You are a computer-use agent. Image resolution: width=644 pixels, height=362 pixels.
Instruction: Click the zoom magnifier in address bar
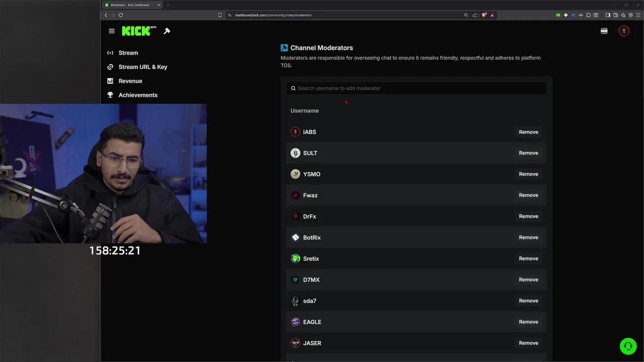point(466,15)
